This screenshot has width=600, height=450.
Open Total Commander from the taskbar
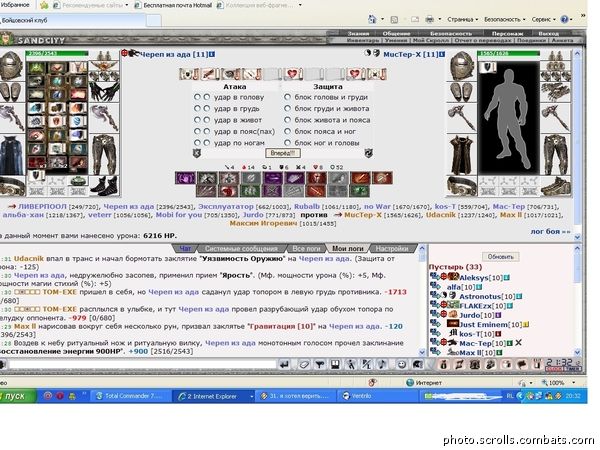pyautogui.click(x=130, y=396)
